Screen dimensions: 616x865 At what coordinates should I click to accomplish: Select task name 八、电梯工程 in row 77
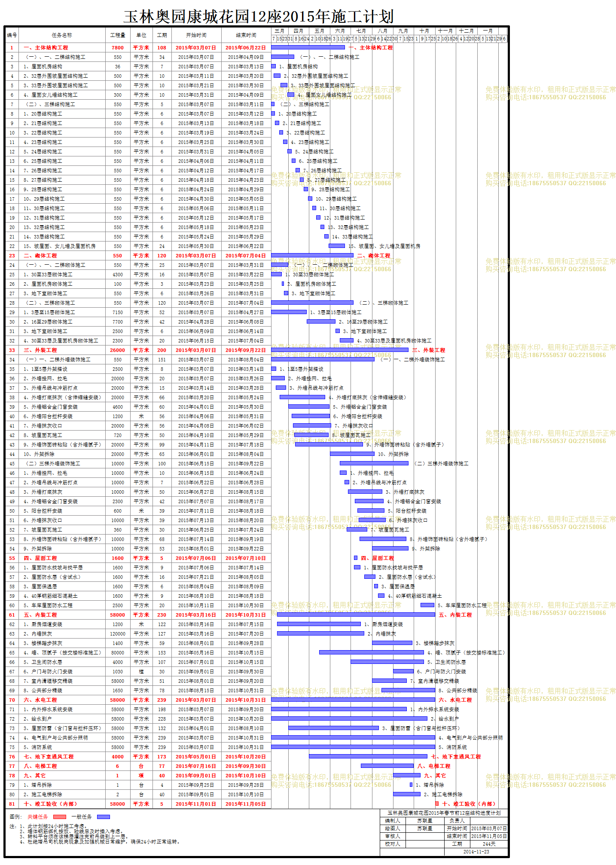click(x=40, y=766)
